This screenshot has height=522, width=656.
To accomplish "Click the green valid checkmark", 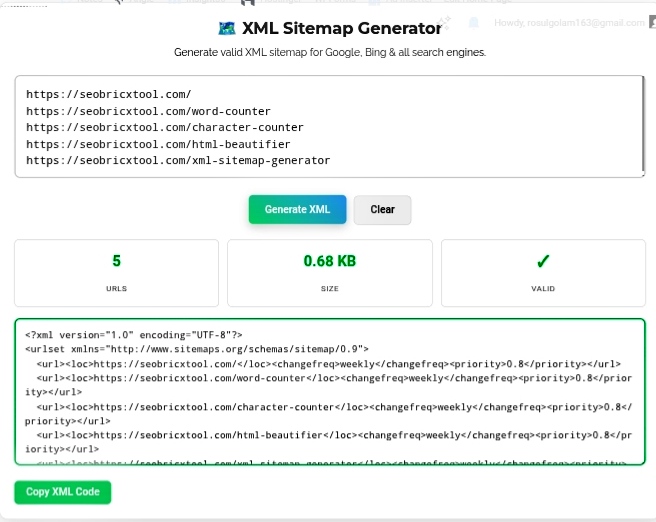I will click(543, 261).
